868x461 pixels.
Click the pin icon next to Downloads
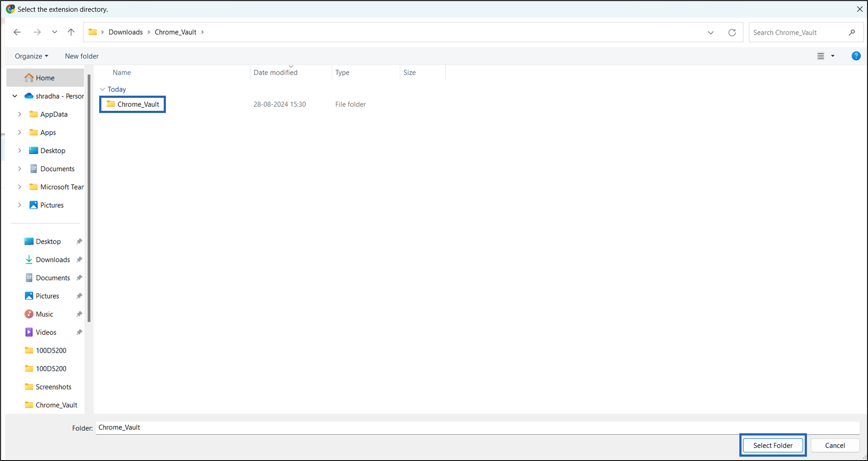point(79,260)
